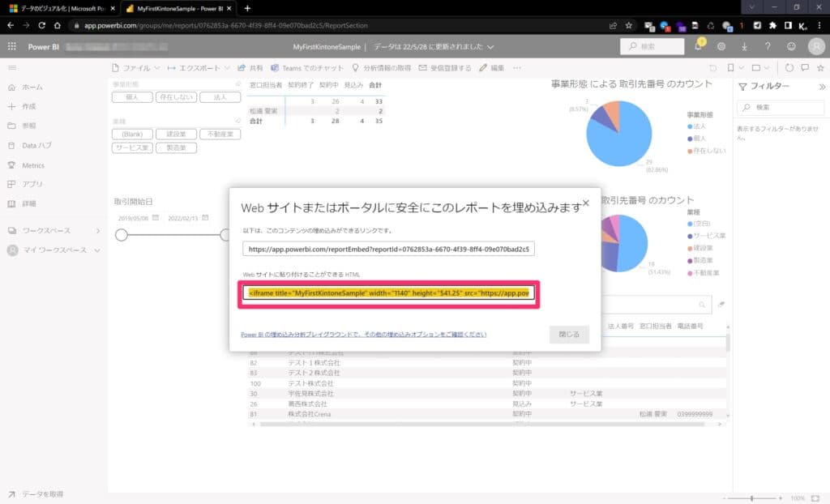
Task: Bookmark the page with browser star
Action: (x=628, y=25)
